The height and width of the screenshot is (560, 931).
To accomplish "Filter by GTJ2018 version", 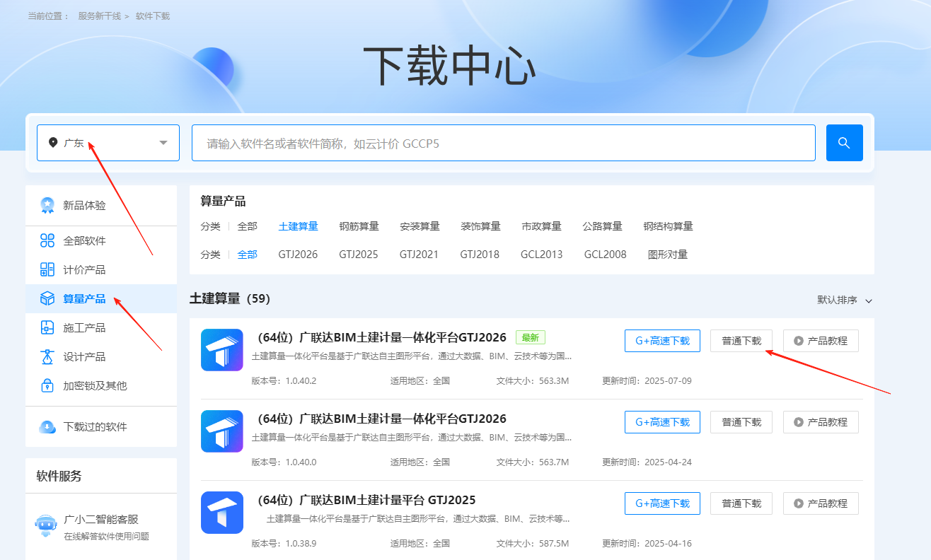I will pyautogui.click(x=480, y=255).
